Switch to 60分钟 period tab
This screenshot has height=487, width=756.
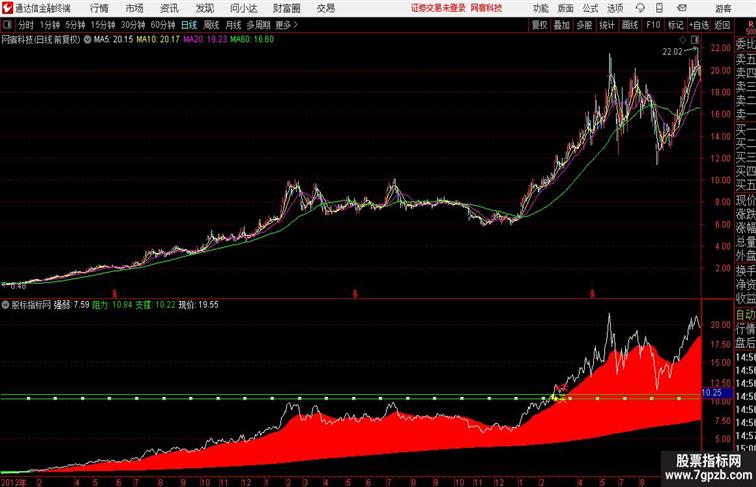[162, 25]
